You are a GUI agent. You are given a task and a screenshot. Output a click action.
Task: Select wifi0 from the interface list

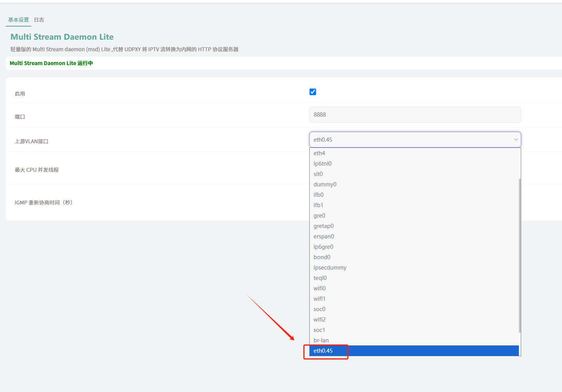point(320,288)
